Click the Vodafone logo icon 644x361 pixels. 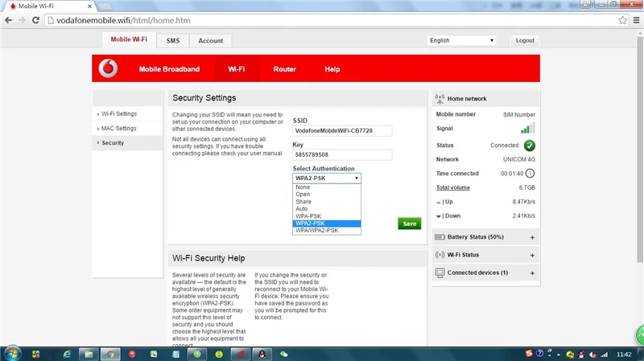tap(108, 68)
